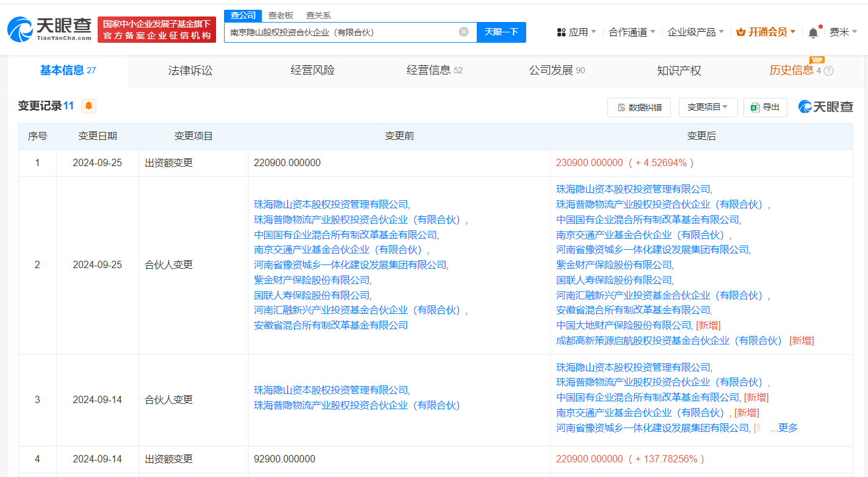The width and height of the screenshot is (868, 477).
Task: Open 紫金财产保险股份有限公司 in record 2's 变更后 list
Action: click(614, 264)
